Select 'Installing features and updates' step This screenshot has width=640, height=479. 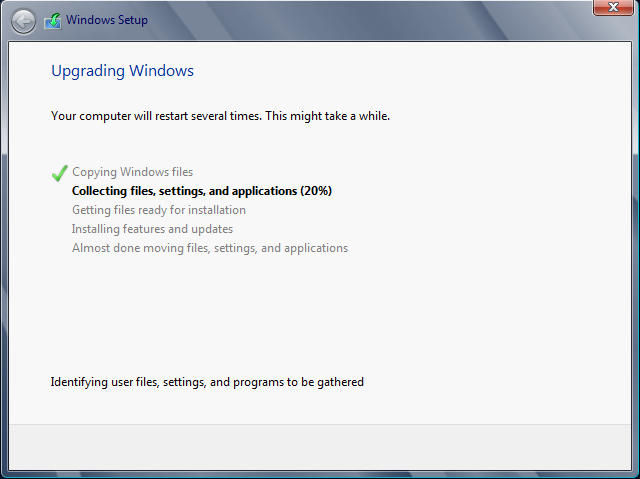tap(152, 229)
